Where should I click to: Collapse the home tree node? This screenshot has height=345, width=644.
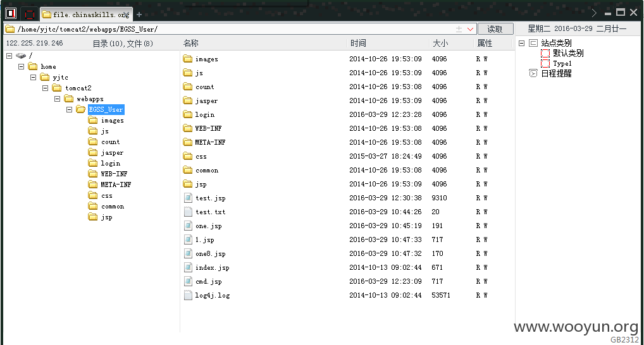pyautogui.click(x=21, y=66)
